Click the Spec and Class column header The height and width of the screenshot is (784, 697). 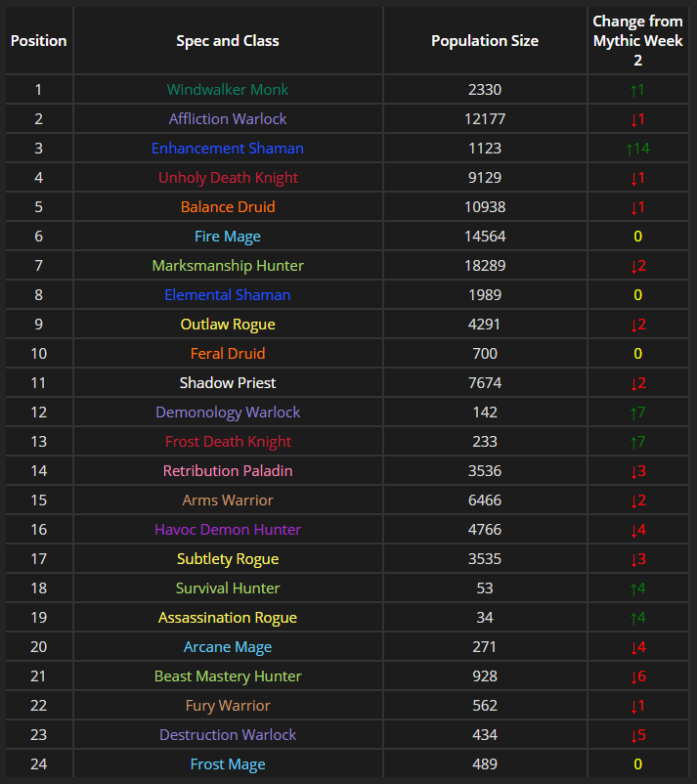(227, 41)
